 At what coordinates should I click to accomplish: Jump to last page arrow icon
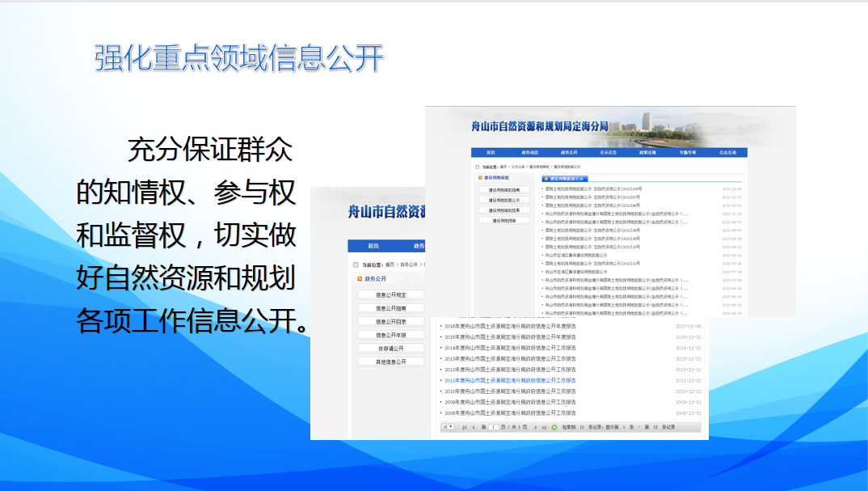click(544, 427)
